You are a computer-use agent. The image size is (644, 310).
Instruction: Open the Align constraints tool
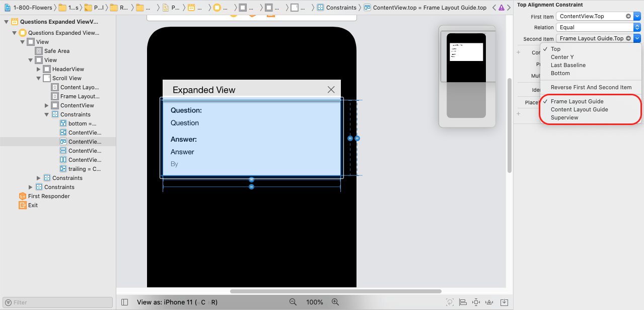click(x=462, y=302)
